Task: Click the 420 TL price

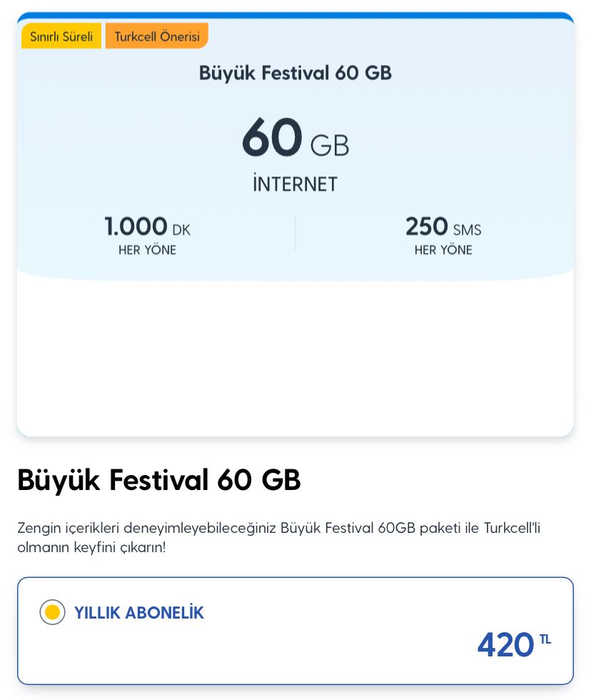Action: [514, 644]
